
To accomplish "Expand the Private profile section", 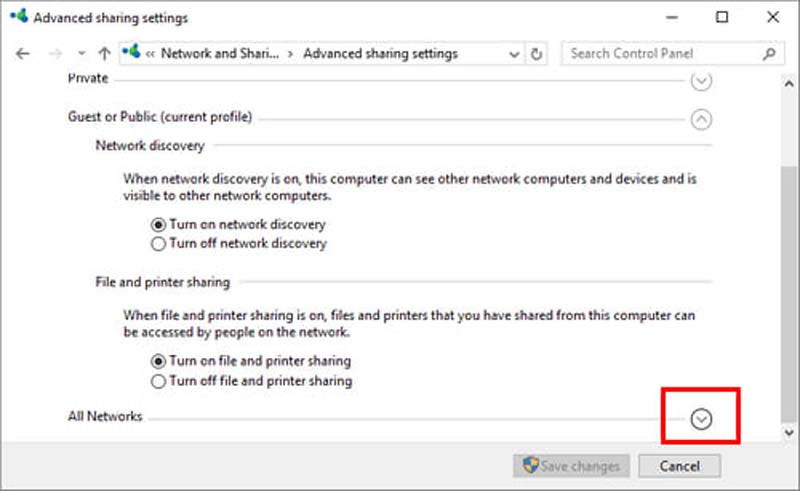I will point(701,79).
